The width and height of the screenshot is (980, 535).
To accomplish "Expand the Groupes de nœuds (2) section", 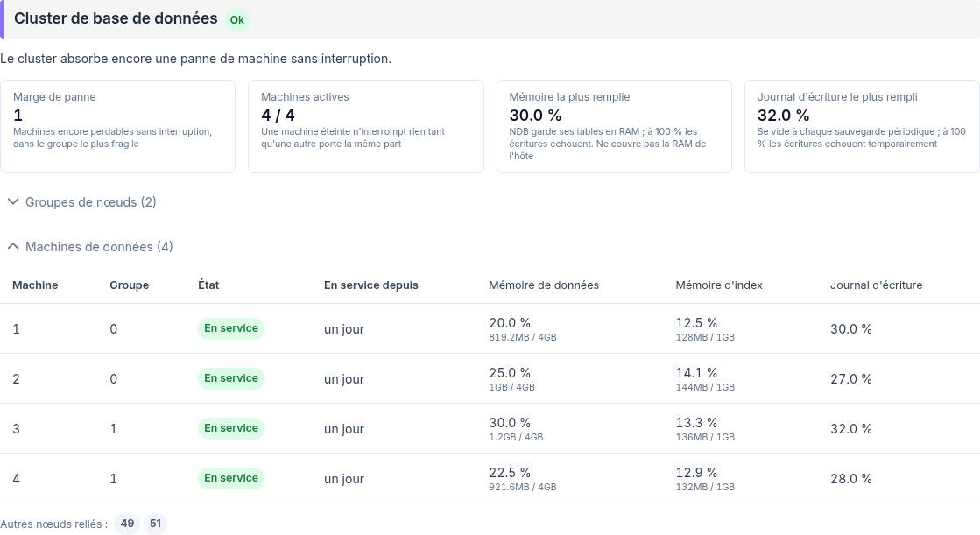I will [81, 202].
